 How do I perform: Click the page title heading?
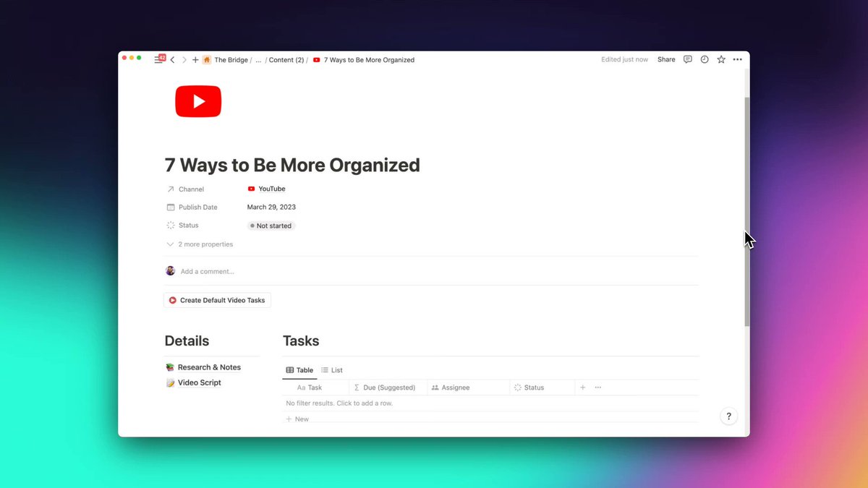coord(292,165)
